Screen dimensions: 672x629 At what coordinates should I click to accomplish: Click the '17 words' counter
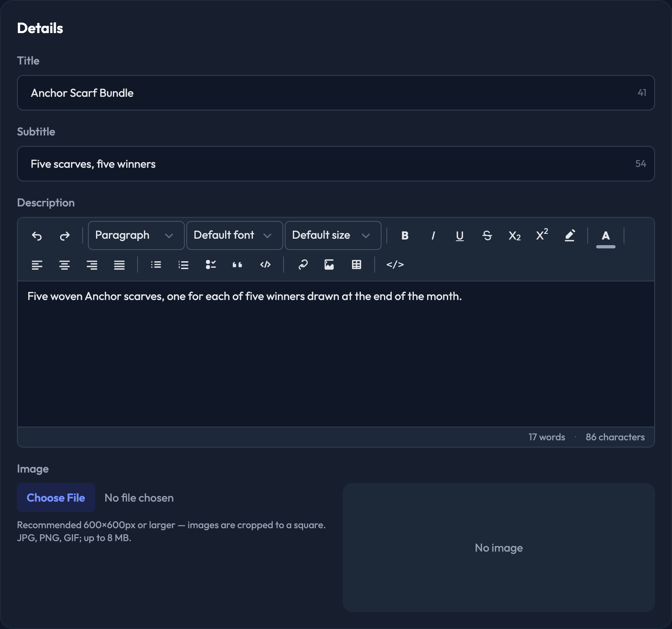pos(547,437)
